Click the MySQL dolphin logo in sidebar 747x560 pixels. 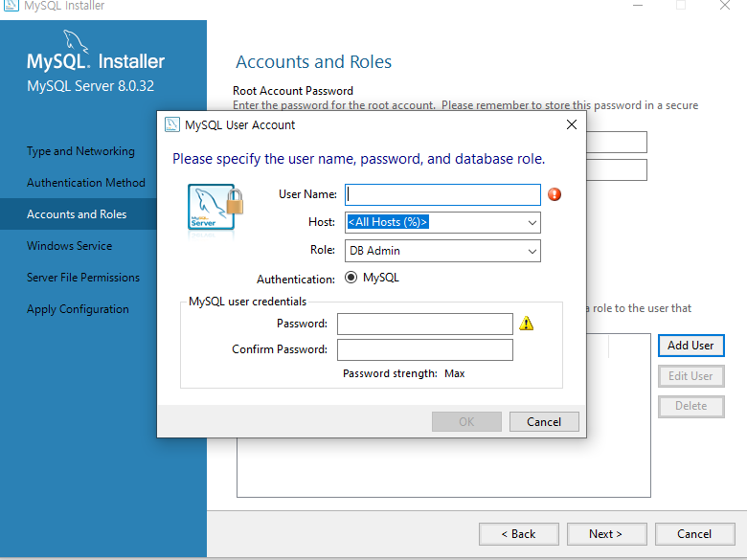pos(76,41)
